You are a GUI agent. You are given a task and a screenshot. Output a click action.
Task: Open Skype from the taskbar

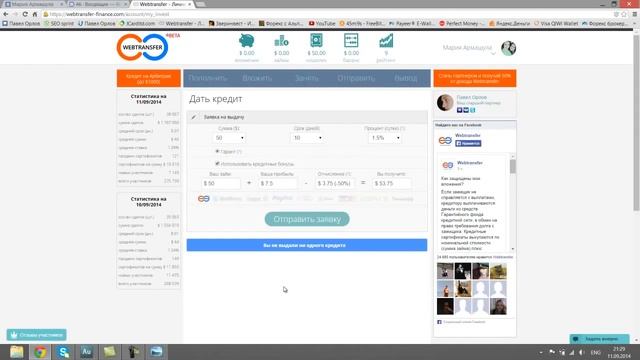(63, 352)
